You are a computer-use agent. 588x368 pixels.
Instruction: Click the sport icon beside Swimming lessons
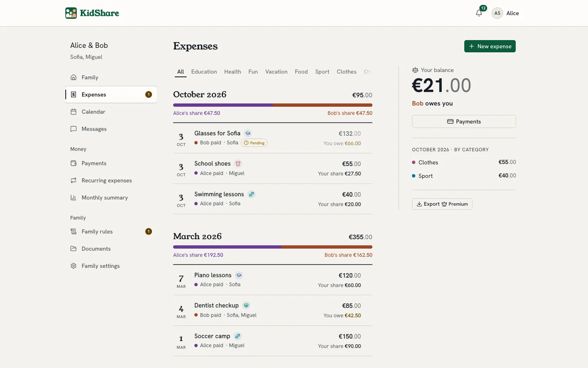coord(252,194)
